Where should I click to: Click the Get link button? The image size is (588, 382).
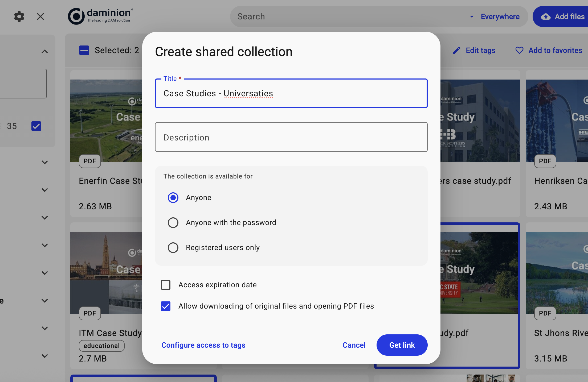coord(402,345)
